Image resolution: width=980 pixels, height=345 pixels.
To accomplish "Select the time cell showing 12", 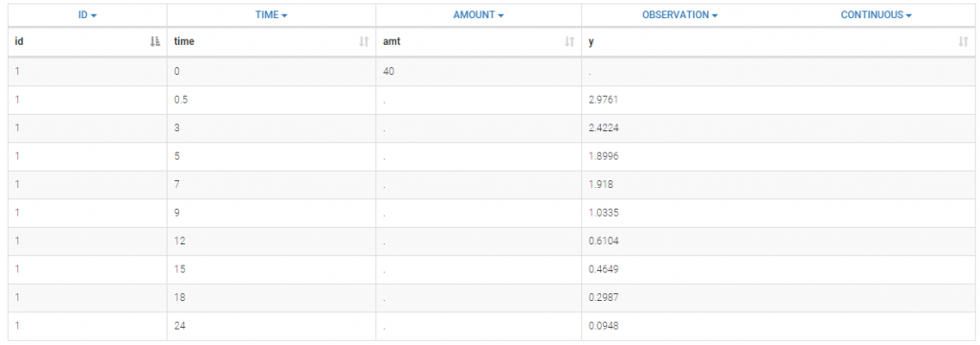I will [x=271, y=241].
